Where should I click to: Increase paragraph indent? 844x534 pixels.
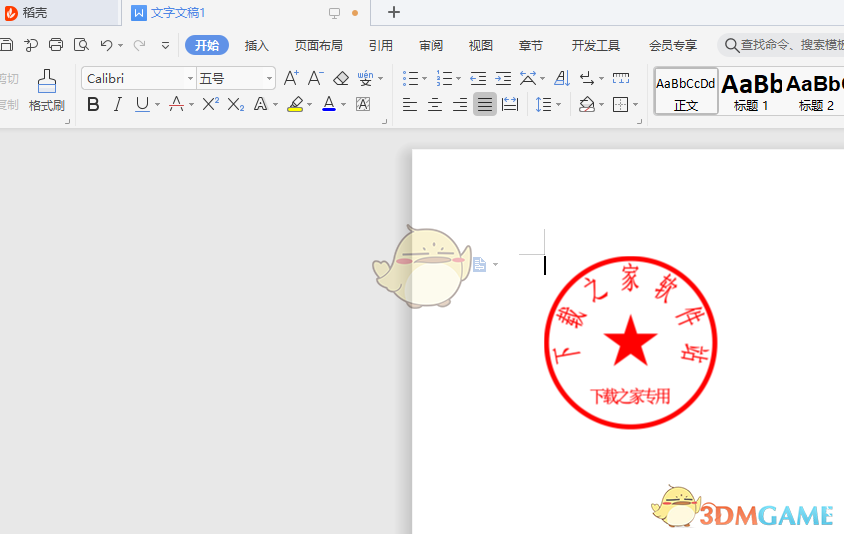pyautogui.click(x=503, y=79)
